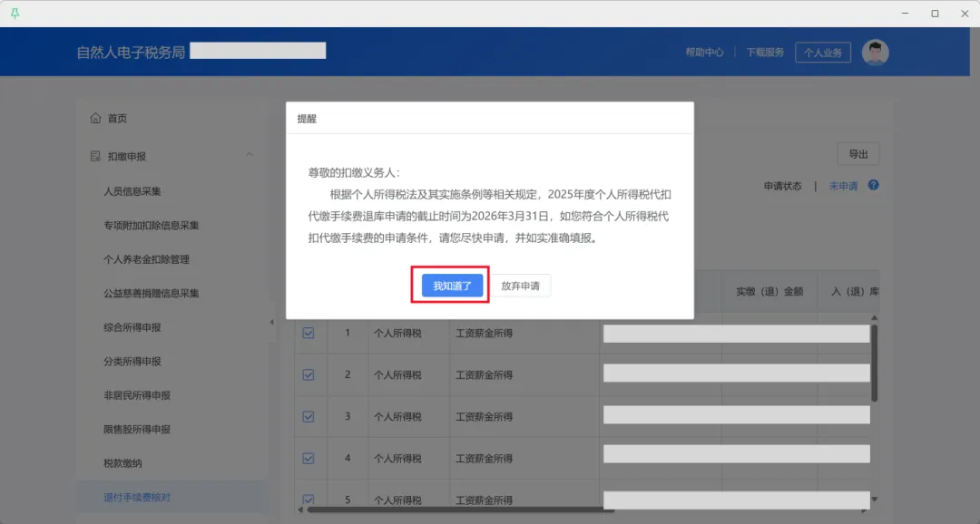
Task: Select 综合所得申报 menu item
Action: tap(132, 327)
